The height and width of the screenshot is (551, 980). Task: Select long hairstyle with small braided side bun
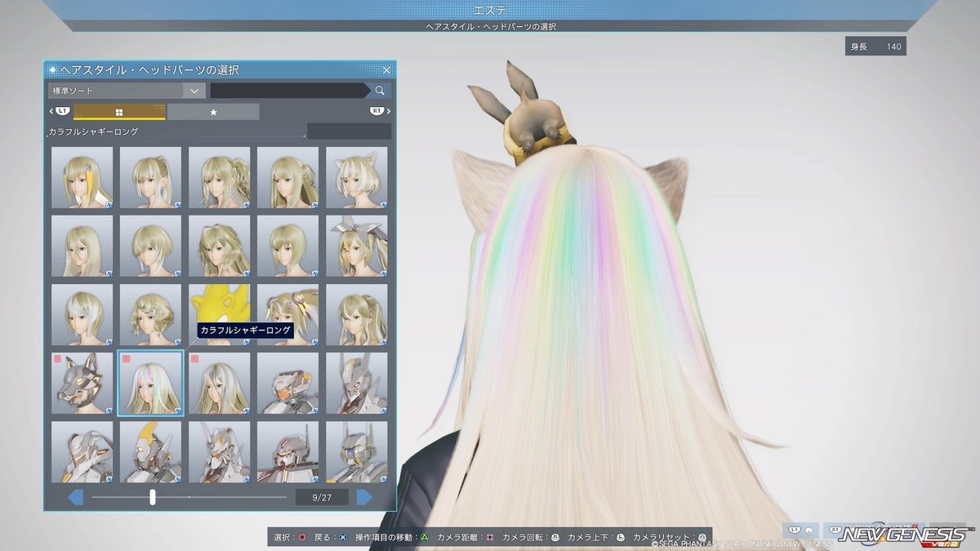pyautogui.click(x=287, y=178)
